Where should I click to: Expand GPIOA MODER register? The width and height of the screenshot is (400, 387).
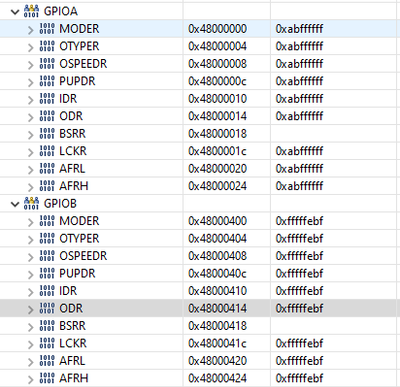(x=31, y=30)
